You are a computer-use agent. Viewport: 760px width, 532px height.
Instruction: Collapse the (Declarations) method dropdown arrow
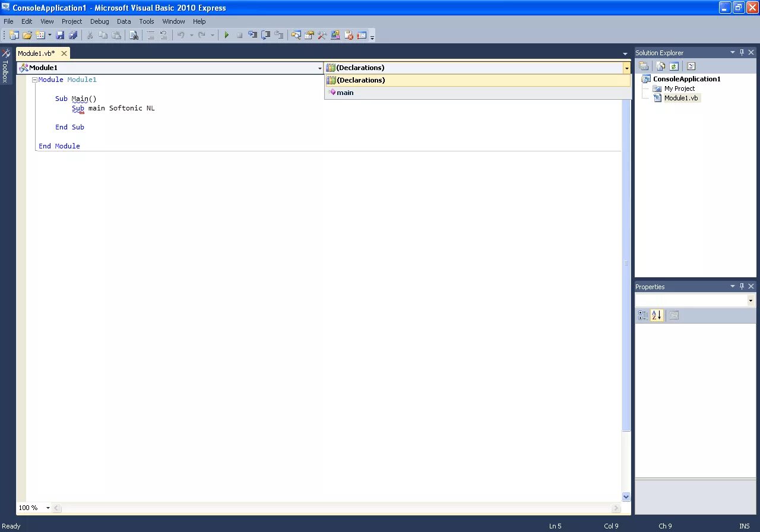click(626, 68)
